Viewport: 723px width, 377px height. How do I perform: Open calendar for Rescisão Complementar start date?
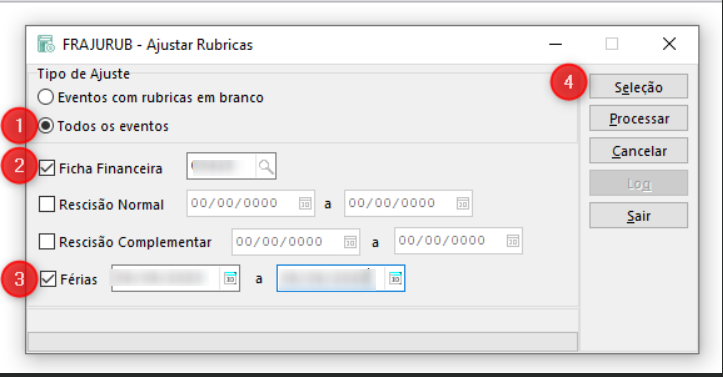click(350, 242)
